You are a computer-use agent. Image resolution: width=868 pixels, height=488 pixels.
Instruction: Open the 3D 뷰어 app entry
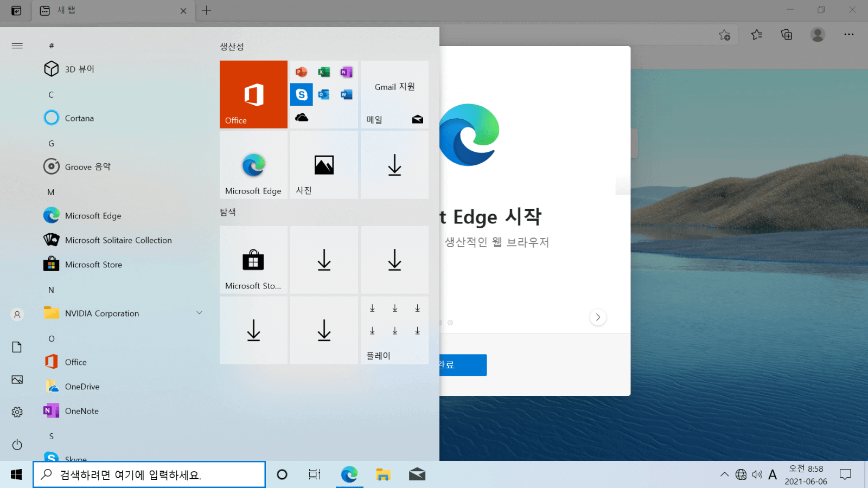coord(125,69)
